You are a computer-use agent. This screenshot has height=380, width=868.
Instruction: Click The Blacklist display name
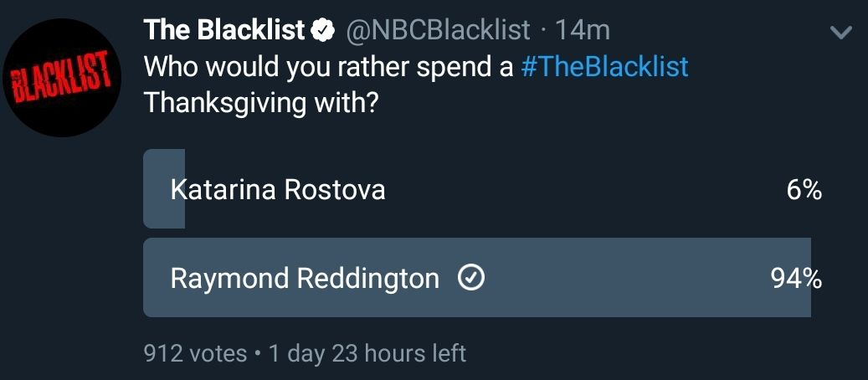[x=224, y=31]
